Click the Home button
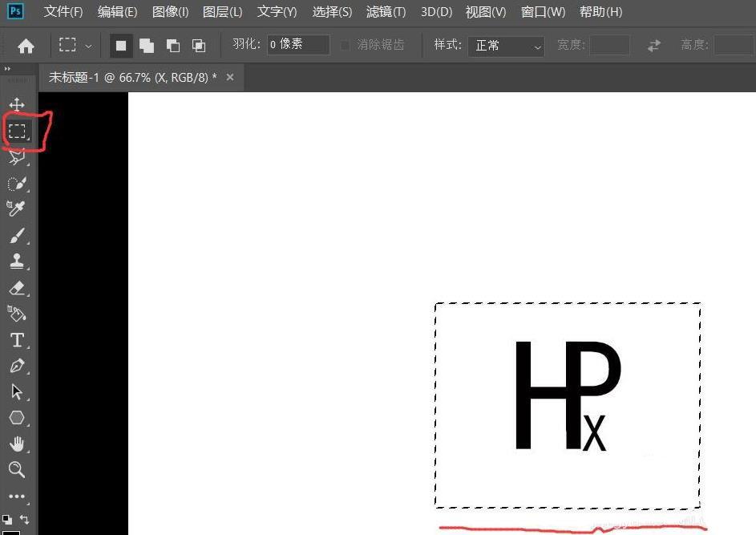Screen dimensions: 756x535 pyautogui.click(x=25, y=45)
